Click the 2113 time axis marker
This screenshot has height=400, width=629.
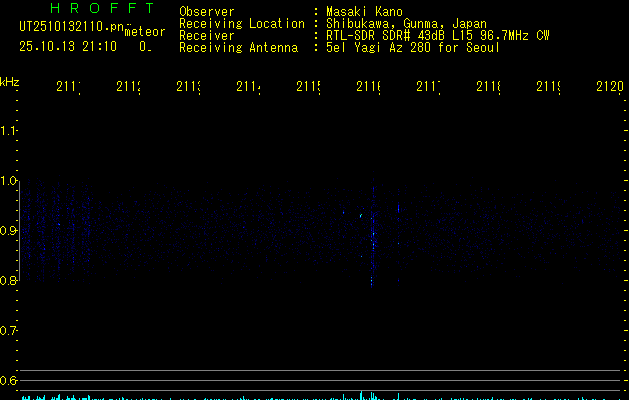(x=188, y=87)
